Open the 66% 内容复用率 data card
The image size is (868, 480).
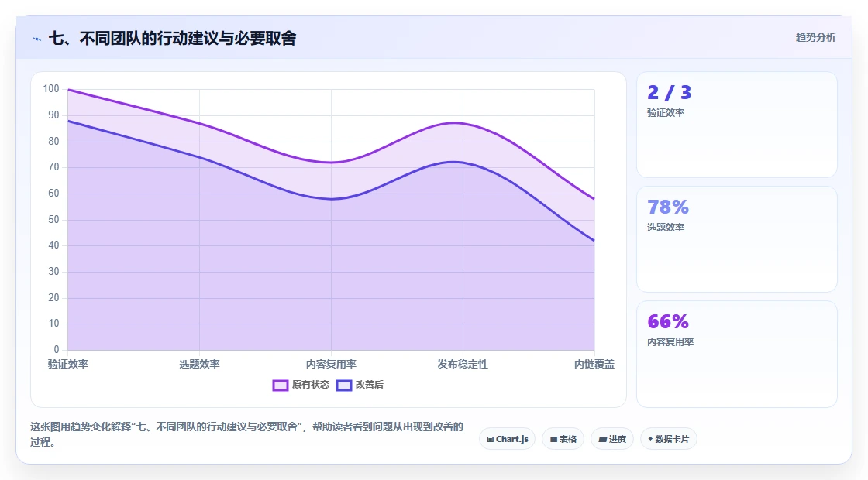(737, 354)
